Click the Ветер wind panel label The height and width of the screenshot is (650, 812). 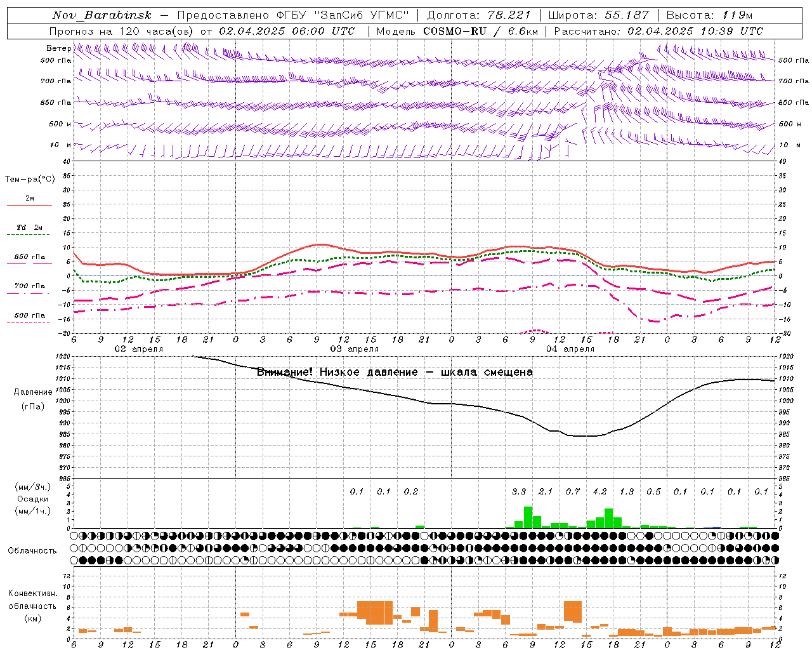[x=58, y=48]
